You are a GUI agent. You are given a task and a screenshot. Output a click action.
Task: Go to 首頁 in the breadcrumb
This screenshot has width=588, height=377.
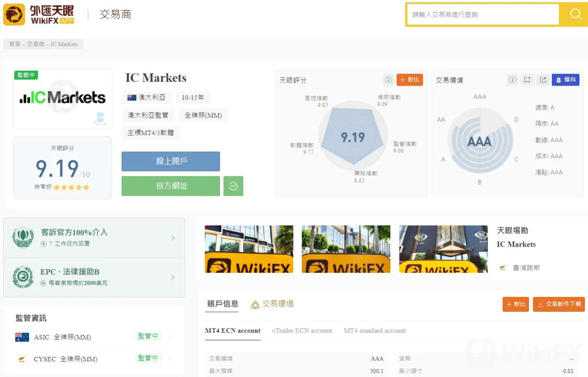(x=15, y=44)
